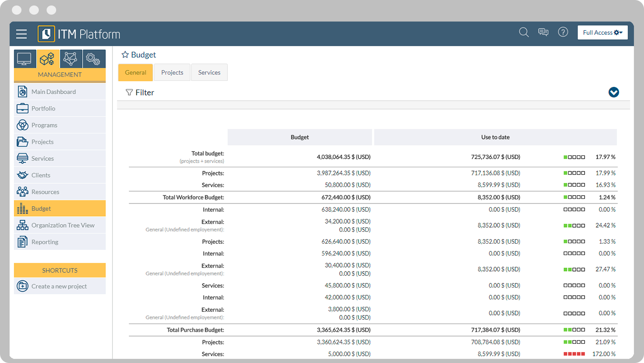Click the Resources people icon
Viewport: 644px width, 363px height.
[x=22, y=192]
